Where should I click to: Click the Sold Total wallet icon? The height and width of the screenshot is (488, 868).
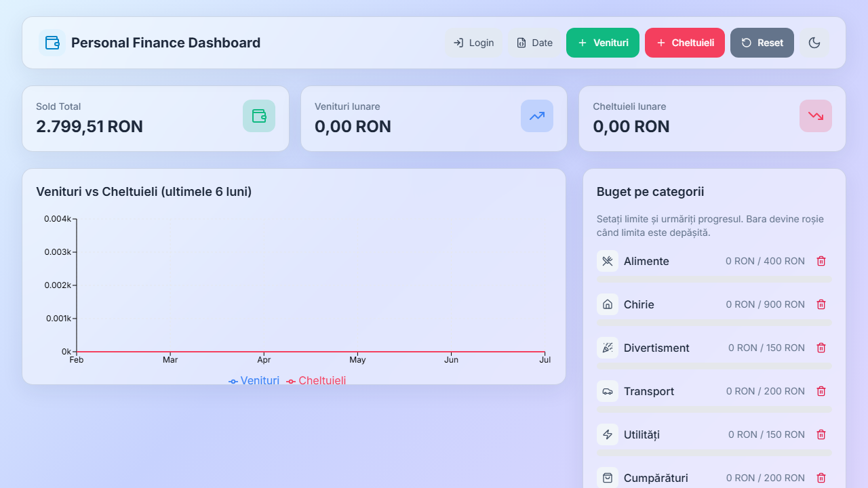(259, 116)
